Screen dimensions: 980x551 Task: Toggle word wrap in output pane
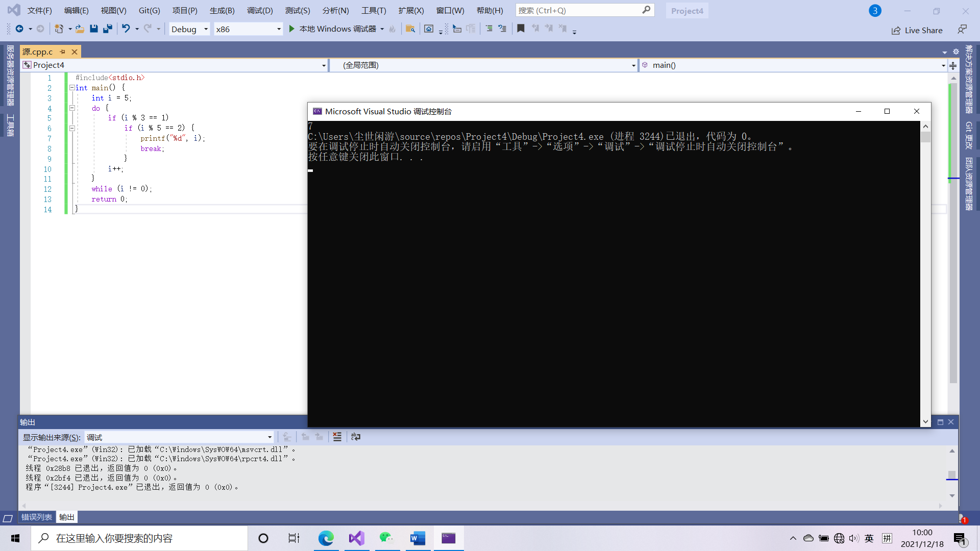(356, 437)
